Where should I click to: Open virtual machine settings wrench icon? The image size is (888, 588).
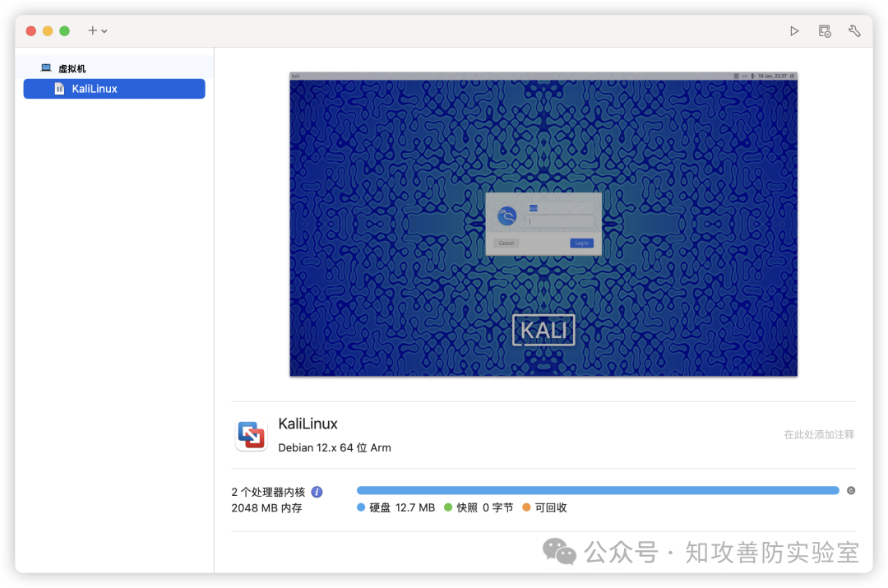tap(854, 31)
